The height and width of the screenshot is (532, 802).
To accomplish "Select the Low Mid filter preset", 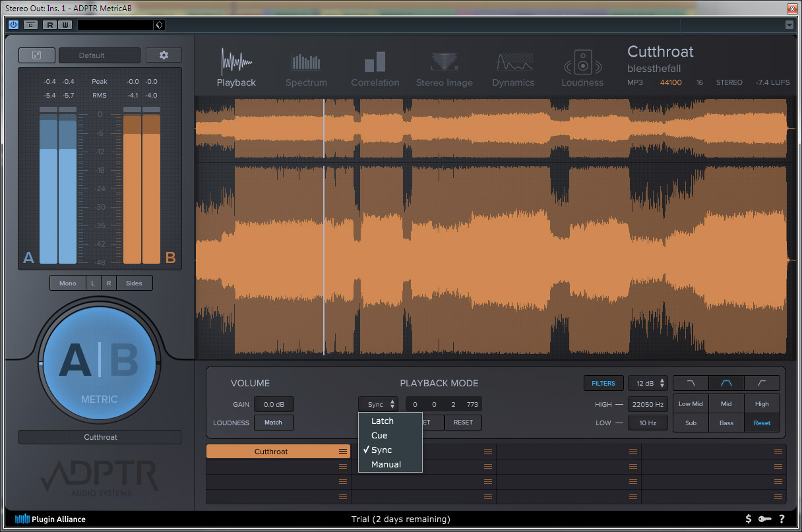I will (691, 404).
